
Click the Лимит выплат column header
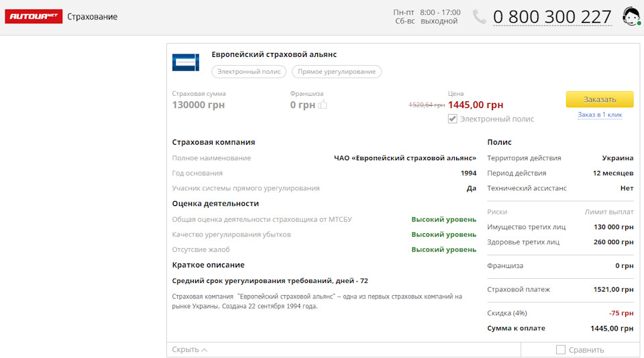tap(608, 213)
